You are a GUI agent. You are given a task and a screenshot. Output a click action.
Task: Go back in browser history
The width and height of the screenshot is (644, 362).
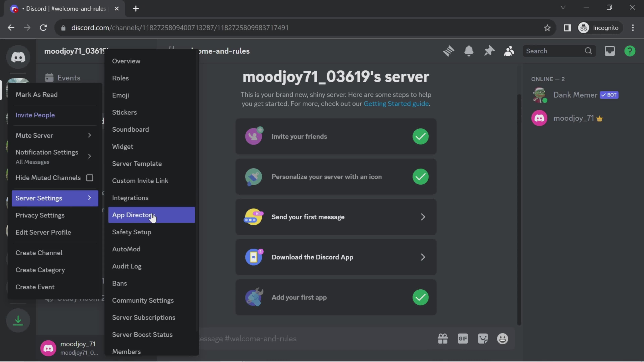pos(11,28)
